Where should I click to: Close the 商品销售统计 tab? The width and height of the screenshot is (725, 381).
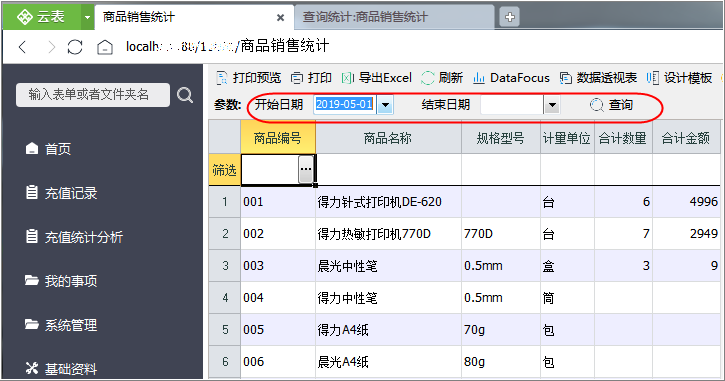tap(280, 18)
